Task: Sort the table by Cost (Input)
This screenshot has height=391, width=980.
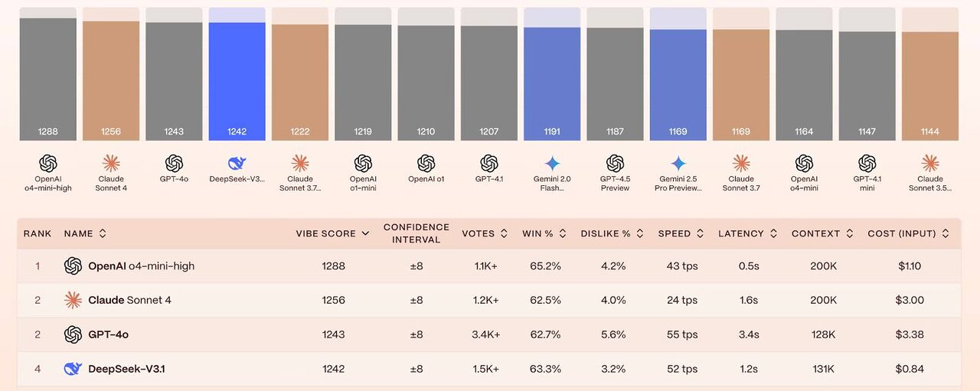Action: [908, 233]
